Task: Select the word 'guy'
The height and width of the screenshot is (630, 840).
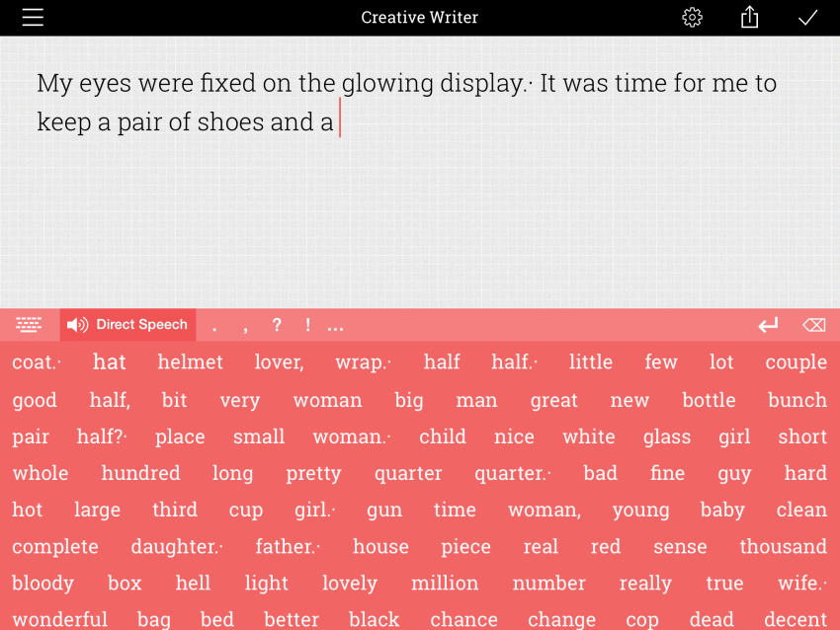Action: pyautogui.click(x=734, y=475)
